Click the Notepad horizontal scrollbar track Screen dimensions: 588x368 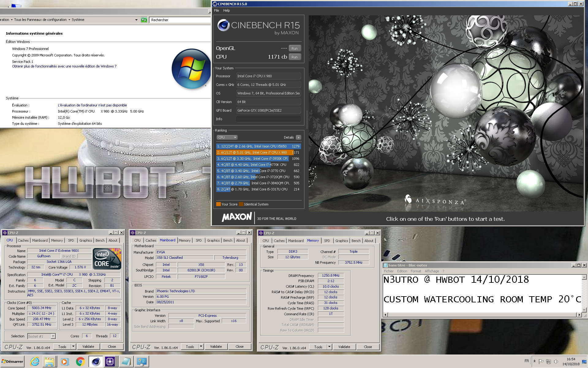tap(482, 315)
